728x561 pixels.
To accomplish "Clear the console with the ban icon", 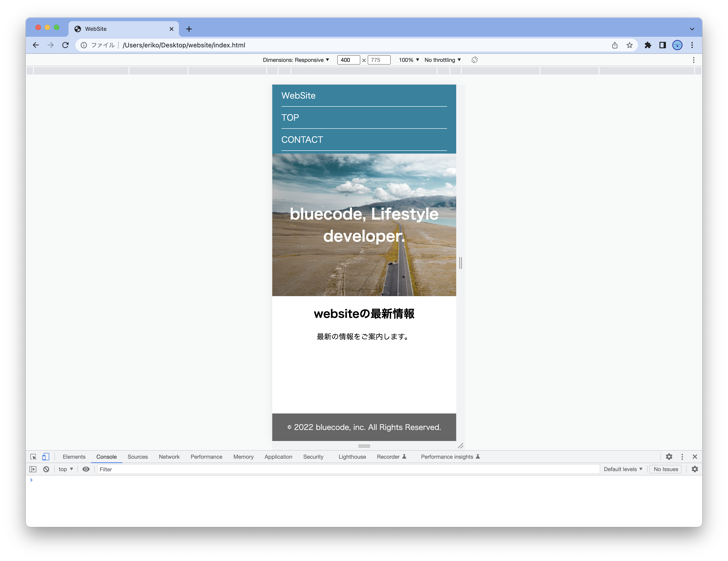I will [46, 469].
